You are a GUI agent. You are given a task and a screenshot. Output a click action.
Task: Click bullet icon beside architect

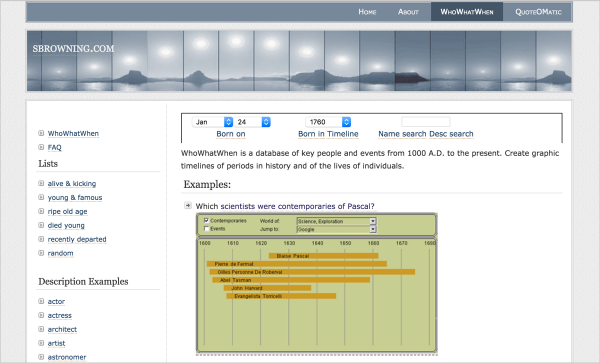click(x=41, y=329)
